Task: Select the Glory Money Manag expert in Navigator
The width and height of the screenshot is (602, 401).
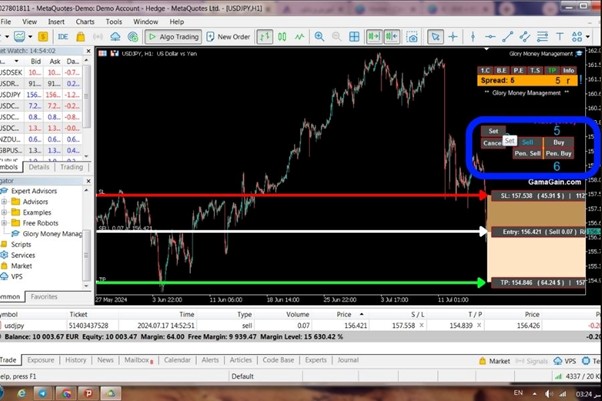Action: coord(48,234)
